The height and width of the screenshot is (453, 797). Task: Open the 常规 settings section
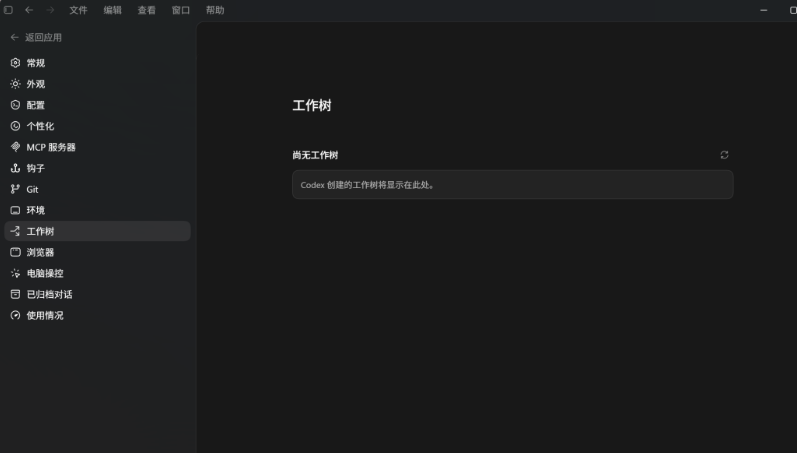coord(98,63)
